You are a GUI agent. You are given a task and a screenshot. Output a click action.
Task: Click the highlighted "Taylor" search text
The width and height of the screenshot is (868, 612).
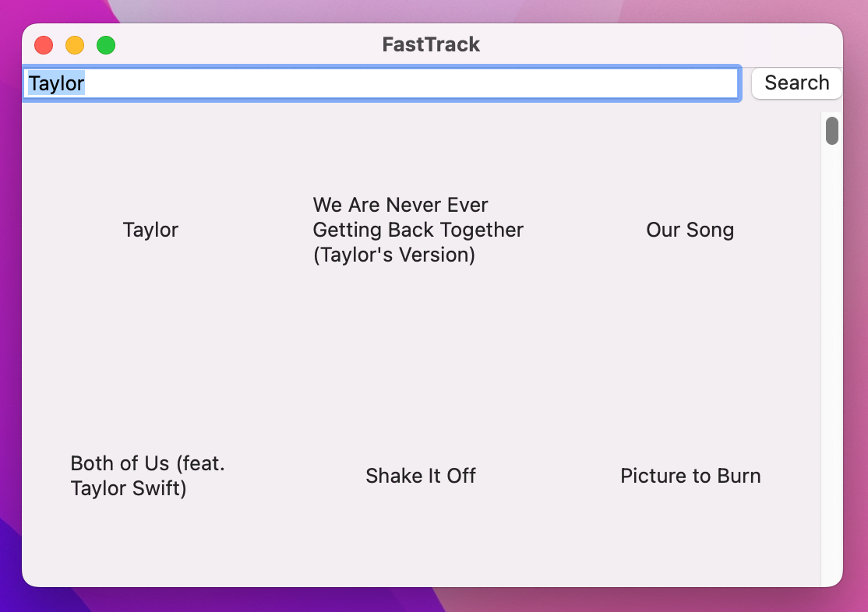pos(55,83)
